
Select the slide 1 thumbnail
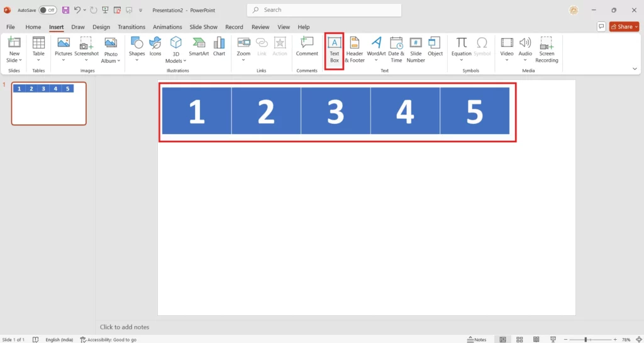click(x=49, y=103)
